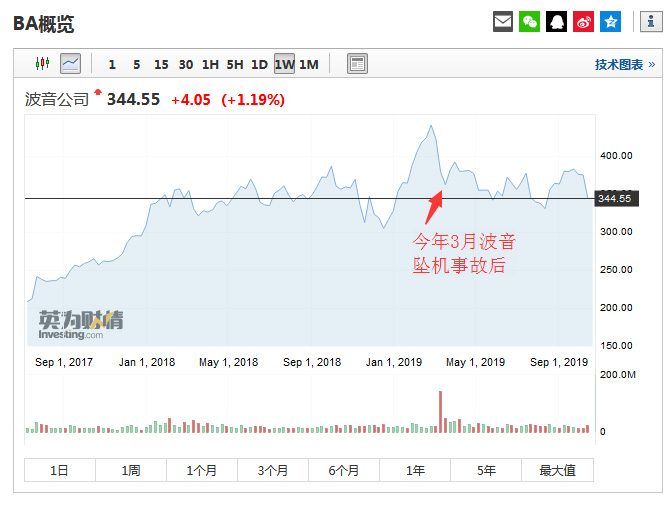
Task: Choose 5年 time range
Action: [x=486, y=470]
